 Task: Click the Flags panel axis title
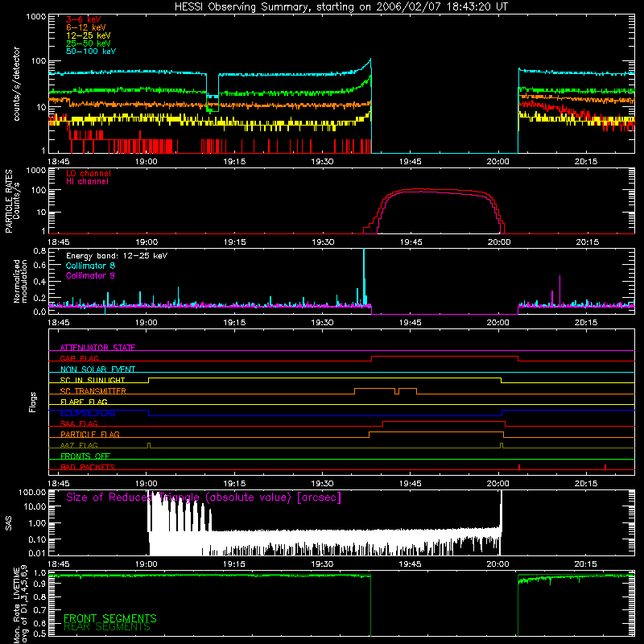click(x=32, y=402)
